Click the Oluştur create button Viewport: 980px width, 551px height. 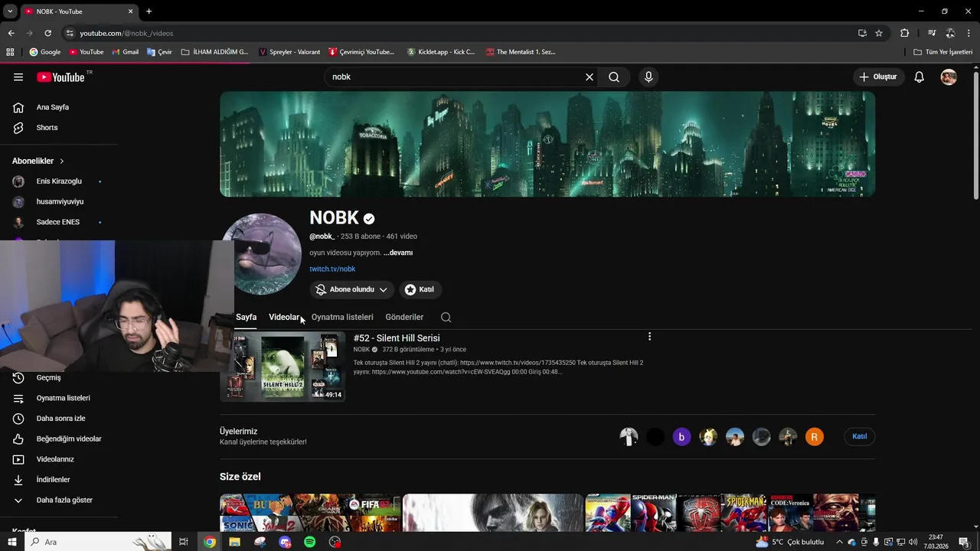pyautogui.click(x=877, y=77)
